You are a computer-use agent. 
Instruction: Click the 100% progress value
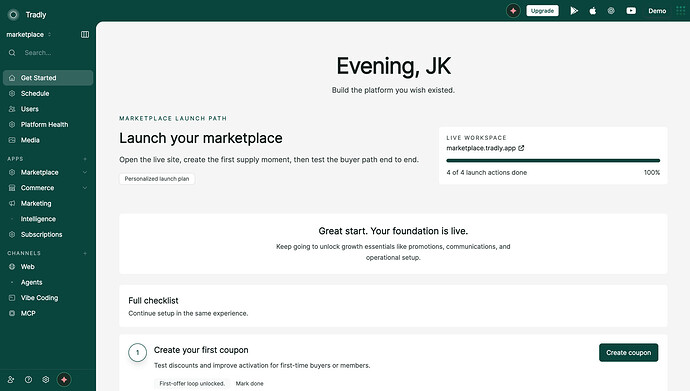click(x=652, y=172)
